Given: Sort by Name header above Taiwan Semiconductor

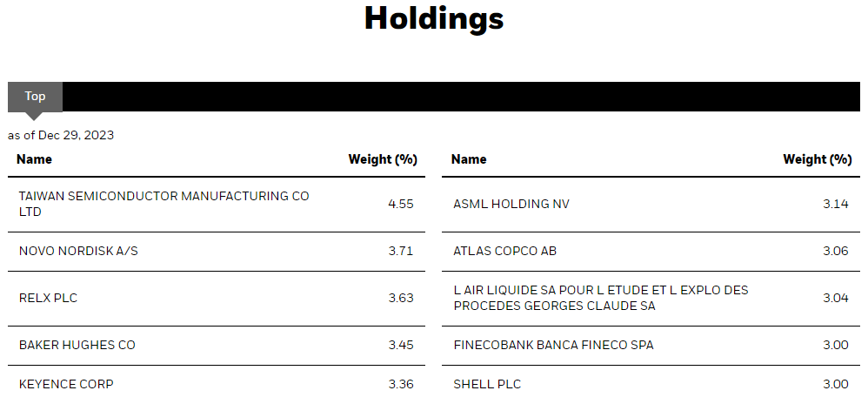Looking at the screenshot, I should (34, 159).
